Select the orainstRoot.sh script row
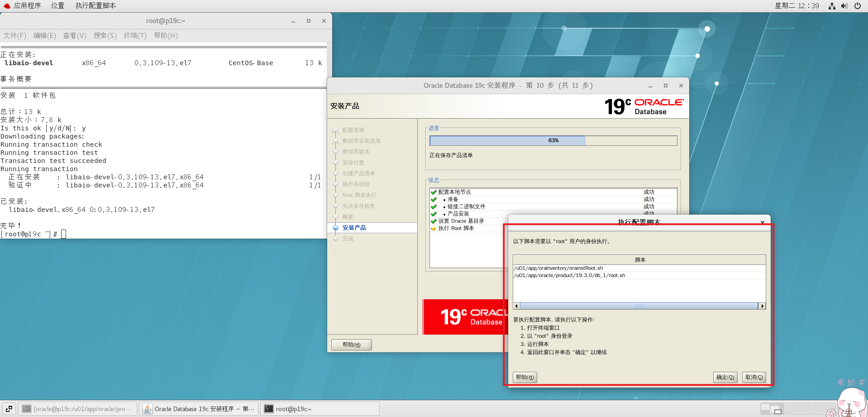Viewport: 868px width, 417px height. coord(639,268)
